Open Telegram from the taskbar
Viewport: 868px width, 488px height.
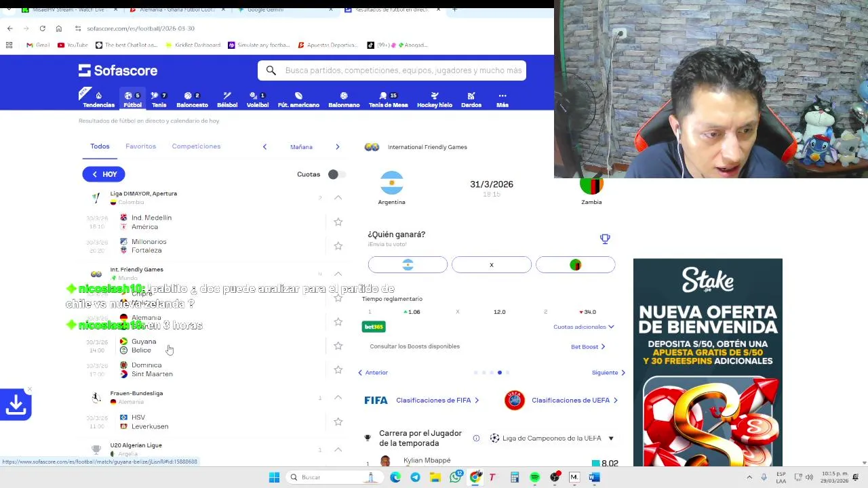[415, 477]
